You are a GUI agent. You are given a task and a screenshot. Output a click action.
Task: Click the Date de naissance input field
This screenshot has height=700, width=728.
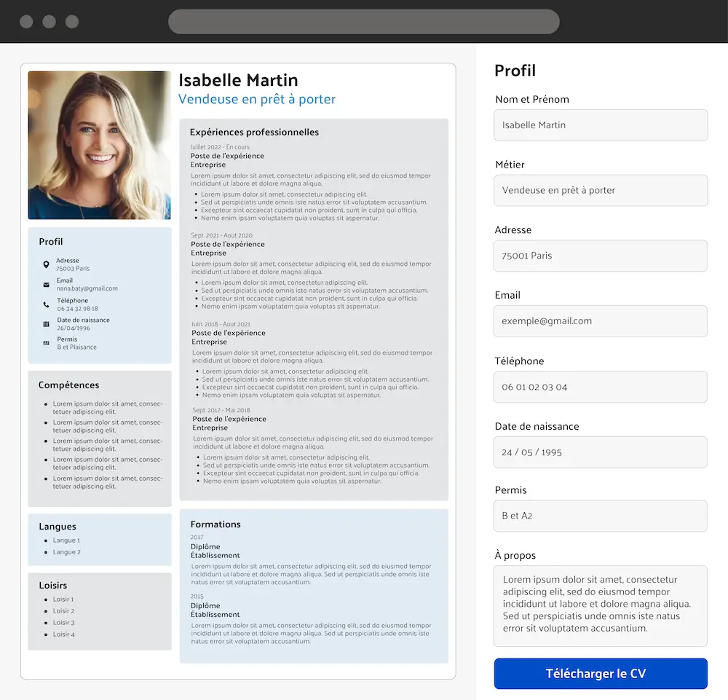601,452
